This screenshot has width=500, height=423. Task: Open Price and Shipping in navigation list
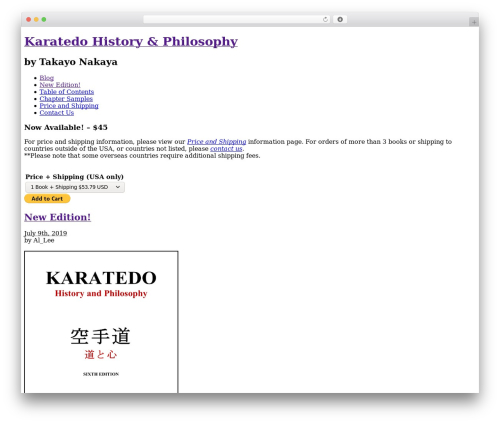pyautogui.click(x=69, y=106)
